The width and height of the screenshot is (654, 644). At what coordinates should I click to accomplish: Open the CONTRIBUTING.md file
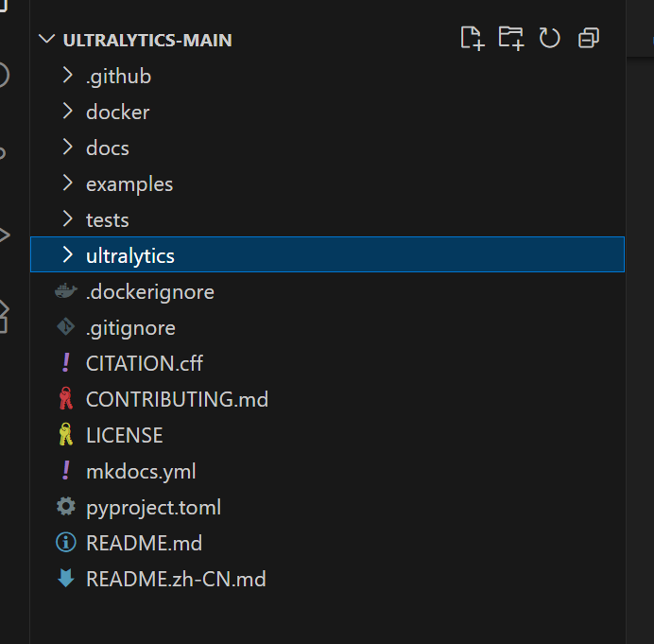[x=177, y=399]
